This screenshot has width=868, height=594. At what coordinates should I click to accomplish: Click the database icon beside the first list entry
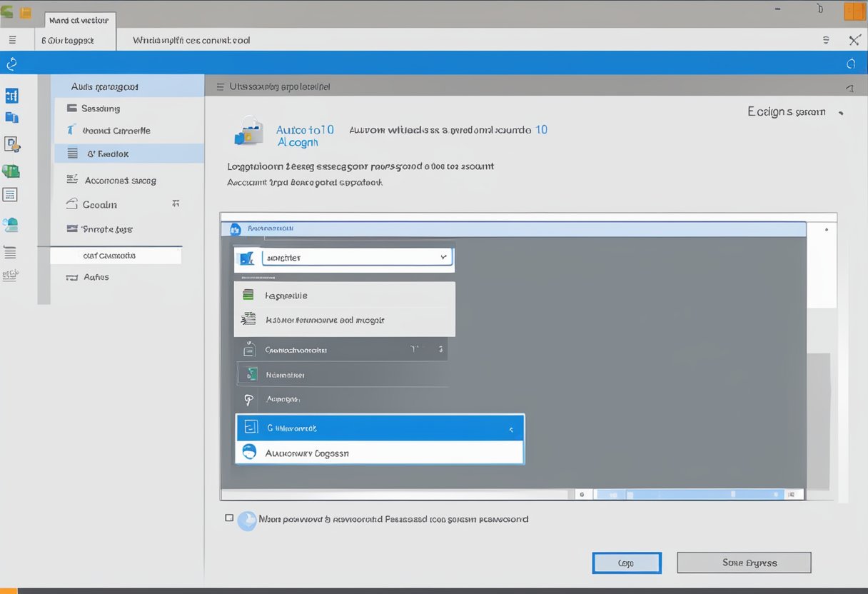[x=248, y=294]
